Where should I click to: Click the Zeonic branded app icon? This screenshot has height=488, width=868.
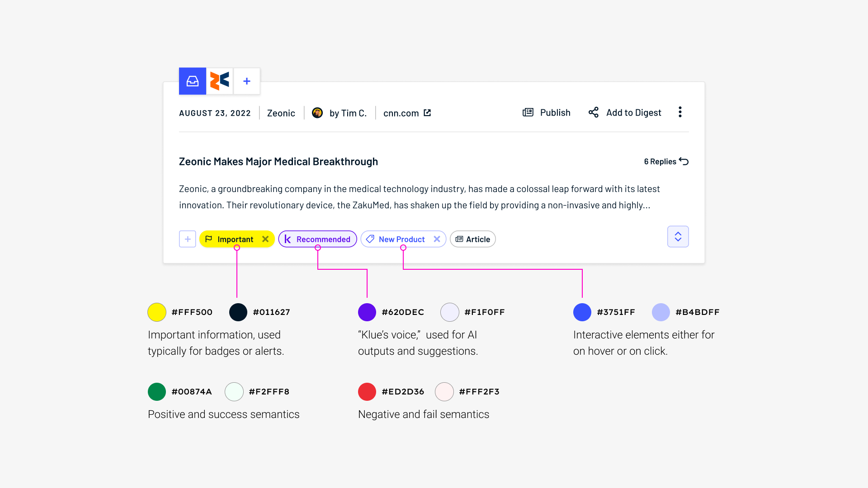[219, 80]
